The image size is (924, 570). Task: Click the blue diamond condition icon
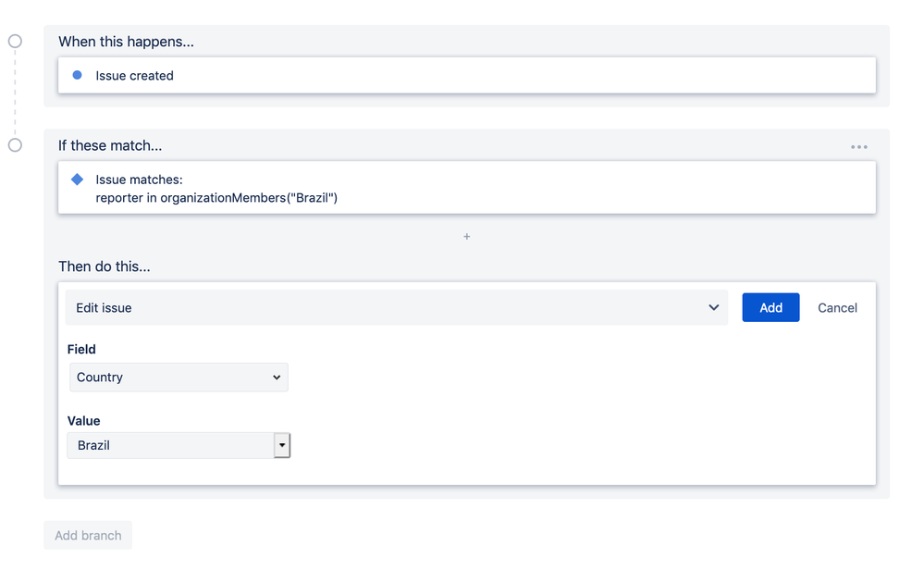pyautogui.click(x=77, y=180)
